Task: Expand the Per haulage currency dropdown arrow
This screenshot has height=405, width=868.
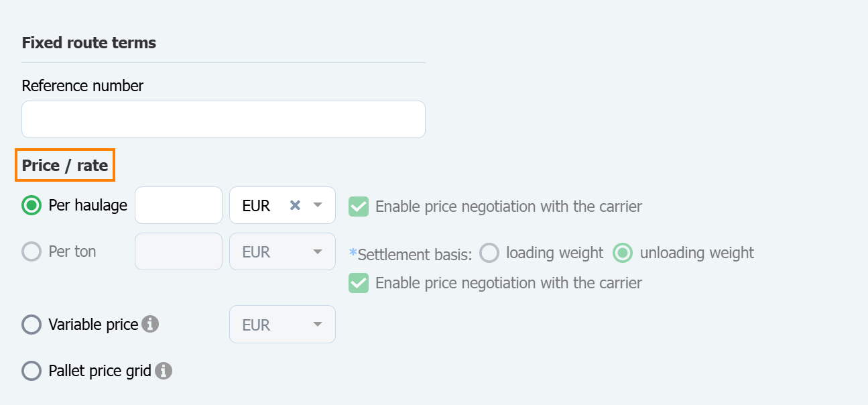Action: click(318, 205)
